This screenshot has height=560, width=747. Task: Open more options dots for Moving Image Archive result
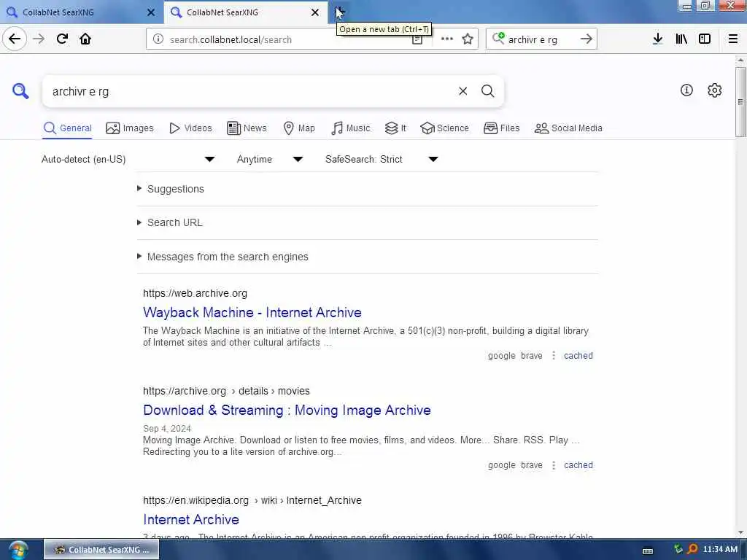[554, 465]
